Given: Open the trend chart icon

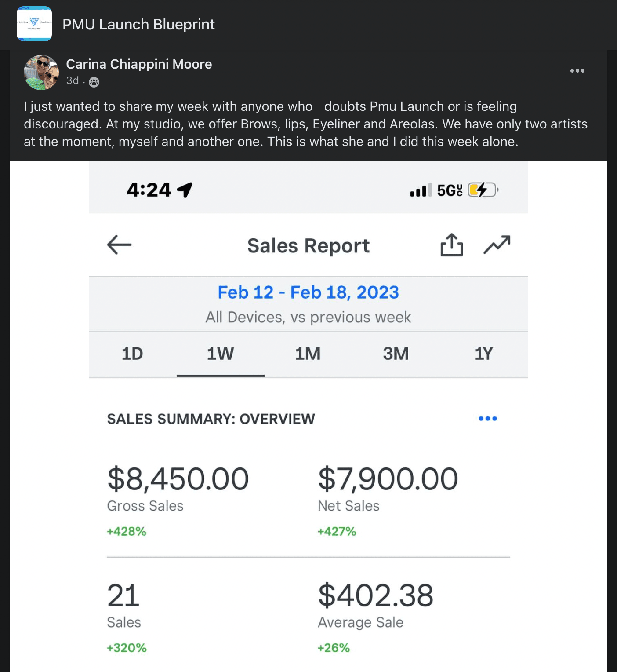Looking at the screenshot, I should [x=497, y=245].
